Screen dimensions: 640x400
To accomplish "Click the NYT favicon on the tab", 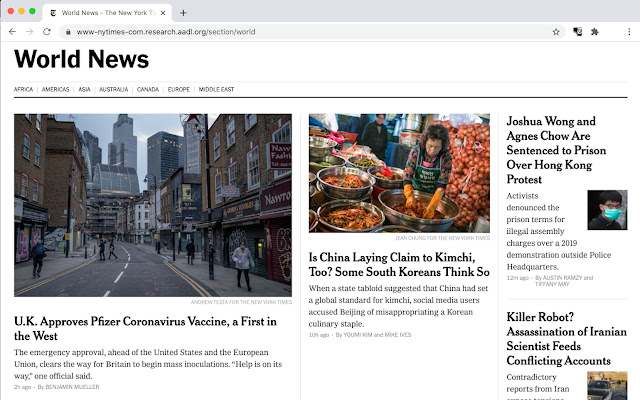I will (53, 13).
